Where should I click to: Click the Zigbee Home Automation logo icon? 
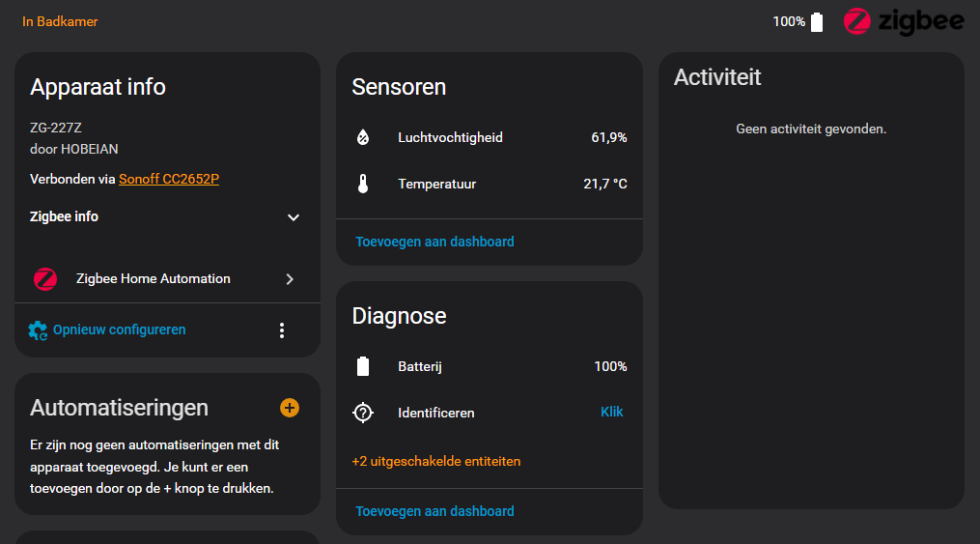pyautogui.click(x=45, y=279)
